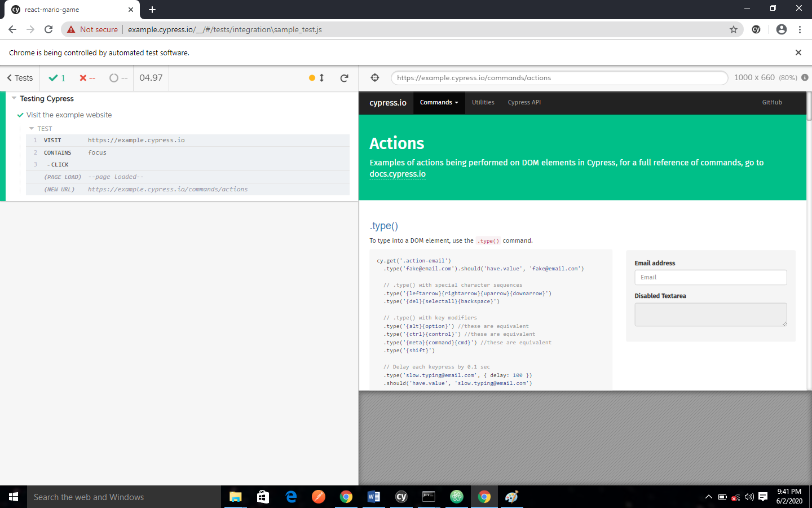Image resolution: width=812 pixels, height=508 pixels.
Task: Dismiss the automated test software infobar
Action: click(x=798, y=52)
